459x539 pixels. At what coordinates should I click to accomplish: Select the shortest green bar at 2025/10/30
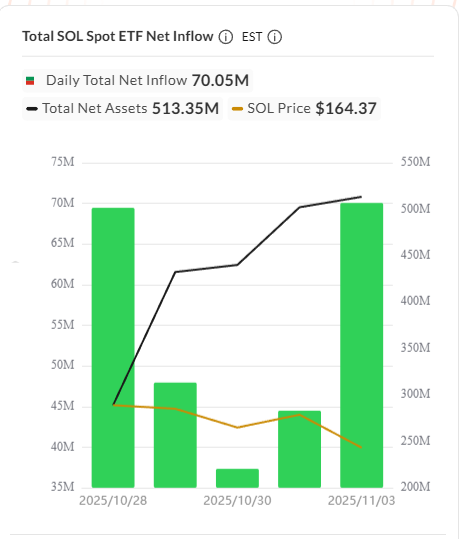237,478
